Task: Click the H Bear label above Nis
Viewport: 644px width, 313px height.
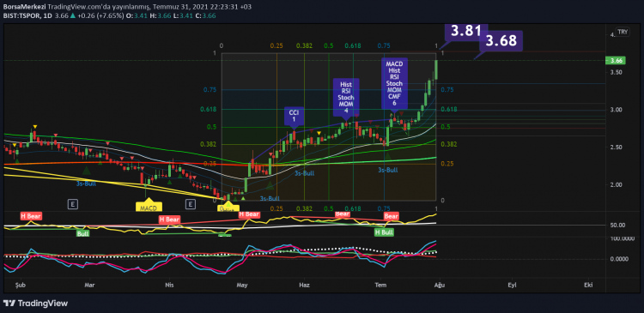Action: click(x=170, y=220)
